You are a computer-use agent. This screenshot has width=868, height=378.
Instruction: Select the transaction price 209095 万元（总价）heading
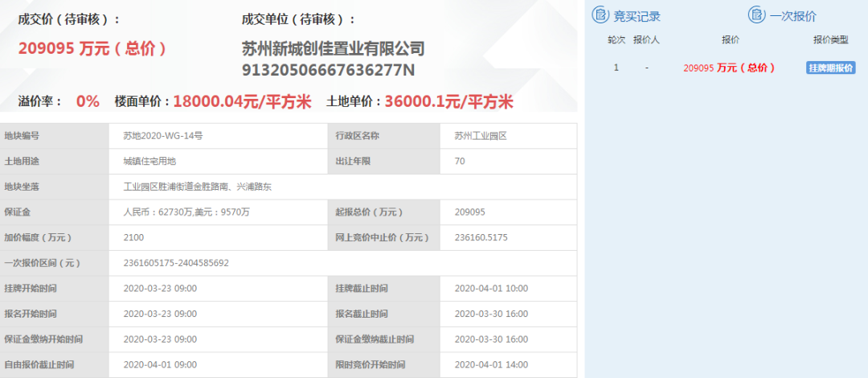click(92, 49)
